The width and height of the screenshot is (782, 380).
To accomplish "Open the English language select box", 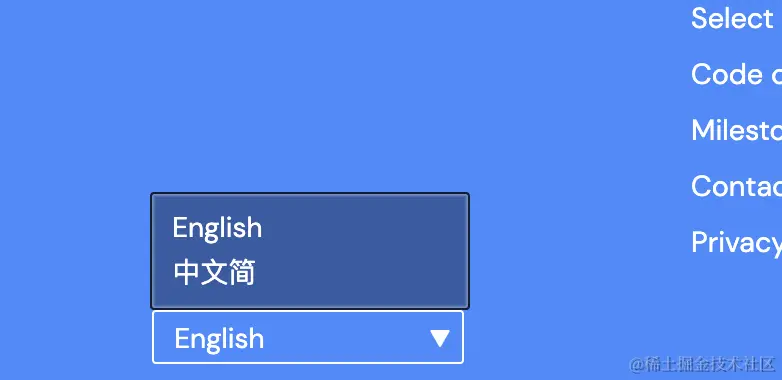I will click(308, 337).
